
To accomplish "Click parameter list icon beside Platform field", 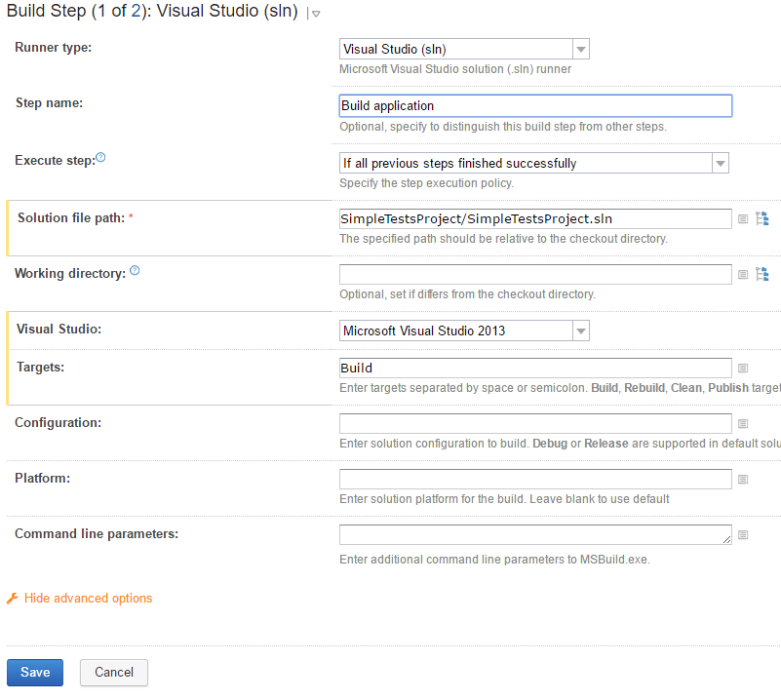I will pyautogui.click(x=743, y=480).
